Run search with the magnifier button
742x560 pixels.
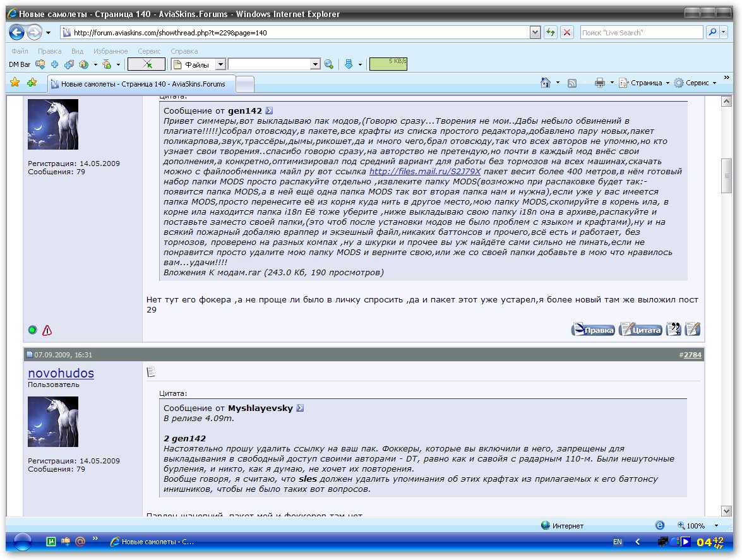tap(712, 32)
